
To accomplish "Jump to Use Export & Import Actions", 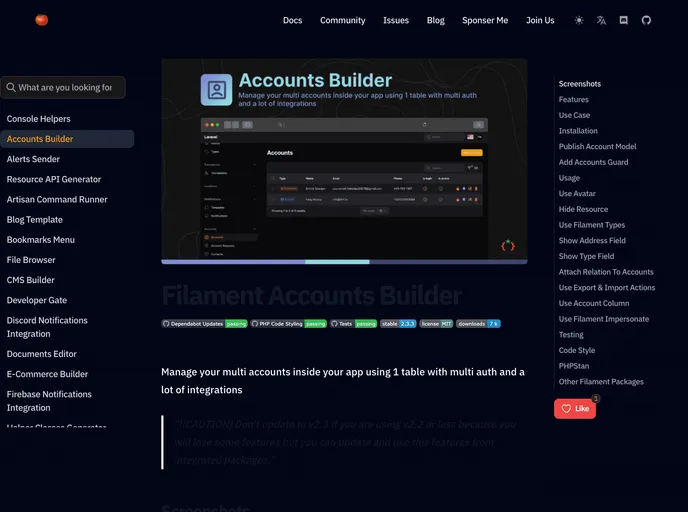I will (607, 288).
